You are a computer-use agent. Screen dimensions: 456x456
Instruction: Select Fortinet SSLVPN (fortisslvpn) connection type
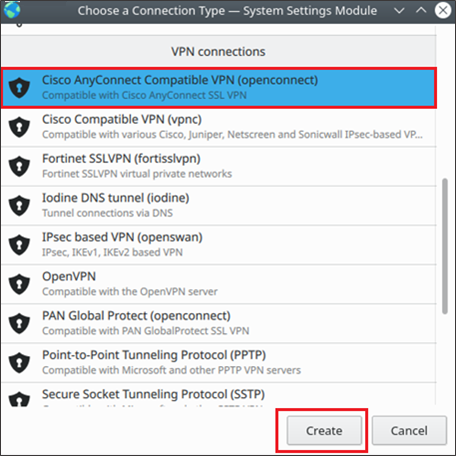[219, 166]
